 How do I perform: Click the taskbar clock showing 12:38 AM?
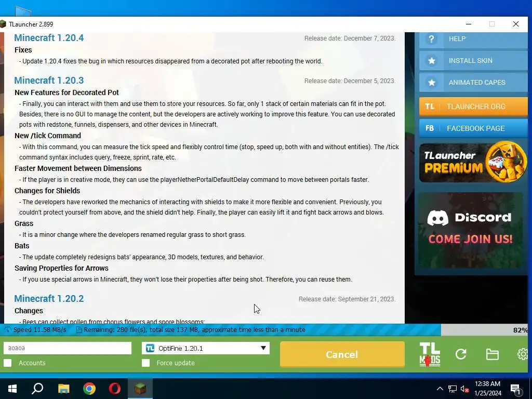[487, 389]
